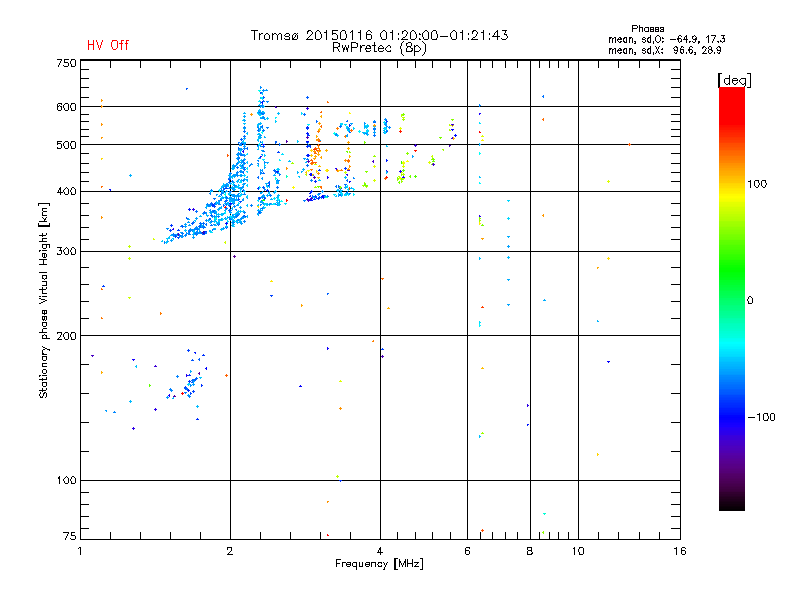800x600 pixels.
Task: Click the y-axis label '500'
Action: click(x=66, y=145)
